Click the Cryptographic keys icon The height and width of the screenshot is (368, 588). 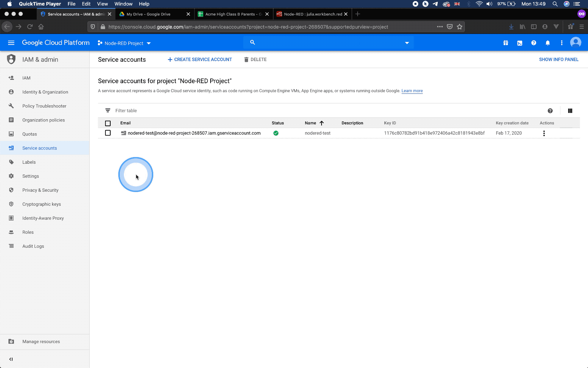(11, 204)
